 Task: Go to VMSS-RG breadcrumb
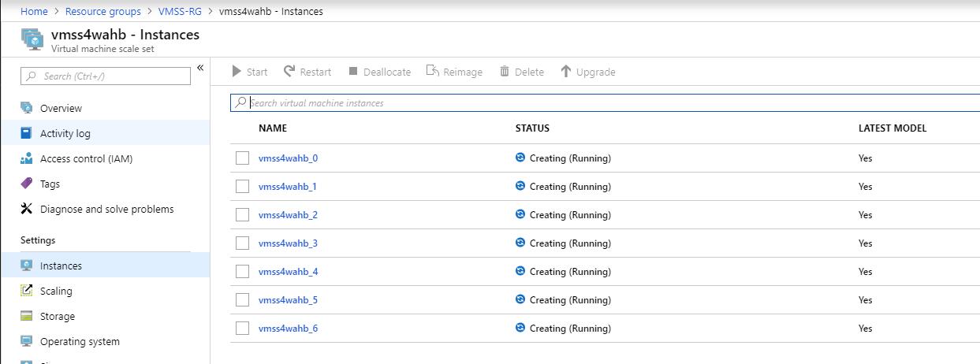[x=180, y=11]
